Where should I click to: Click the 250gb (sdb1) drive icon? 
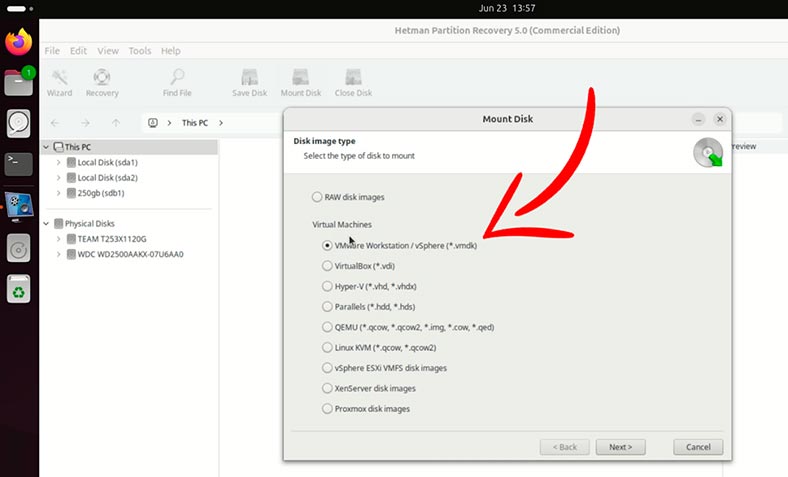(x=71, y=193)
